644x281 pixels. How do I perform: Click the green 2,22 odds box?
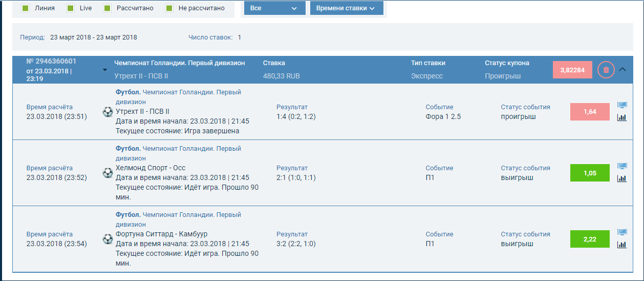[x=590, y=239]
